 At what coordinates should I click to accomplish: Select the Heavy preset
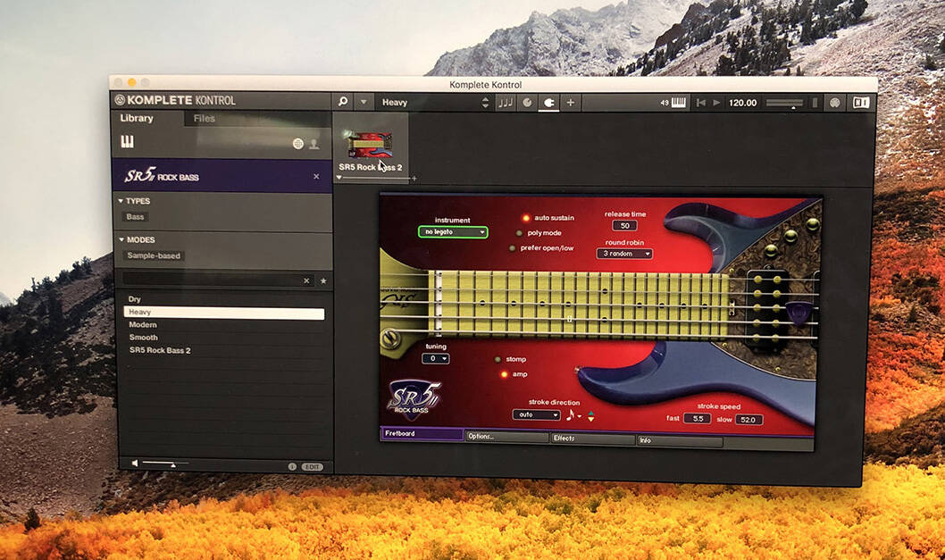[223, 313]
